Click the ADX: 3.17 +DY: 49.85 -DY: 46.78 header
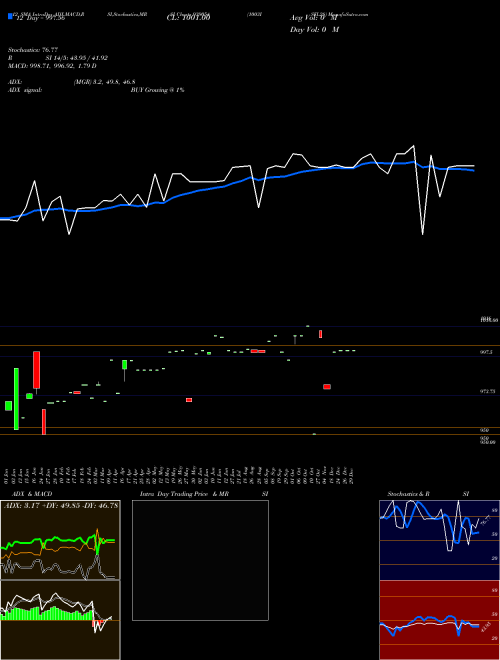Image resolution: width=500 pixels, height=660 pixels. pyautogui.click(x=61, y=505)
